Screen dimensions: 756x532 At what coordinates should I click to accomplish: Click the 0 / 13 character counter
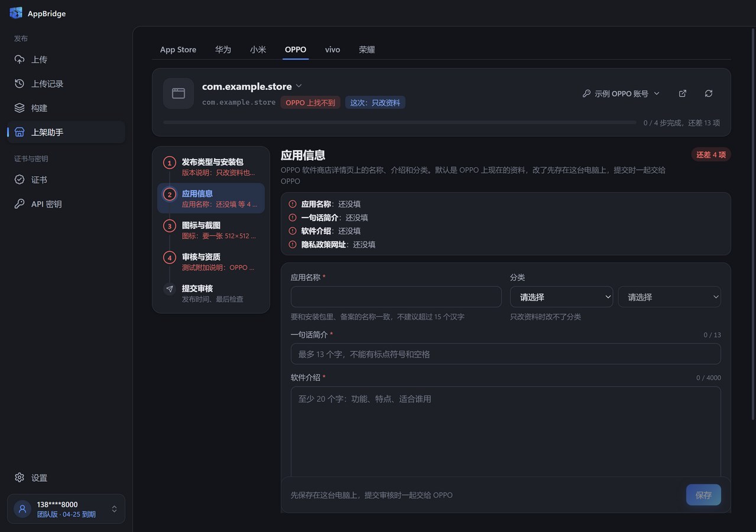pyautogui.click(x=712, y=335)
